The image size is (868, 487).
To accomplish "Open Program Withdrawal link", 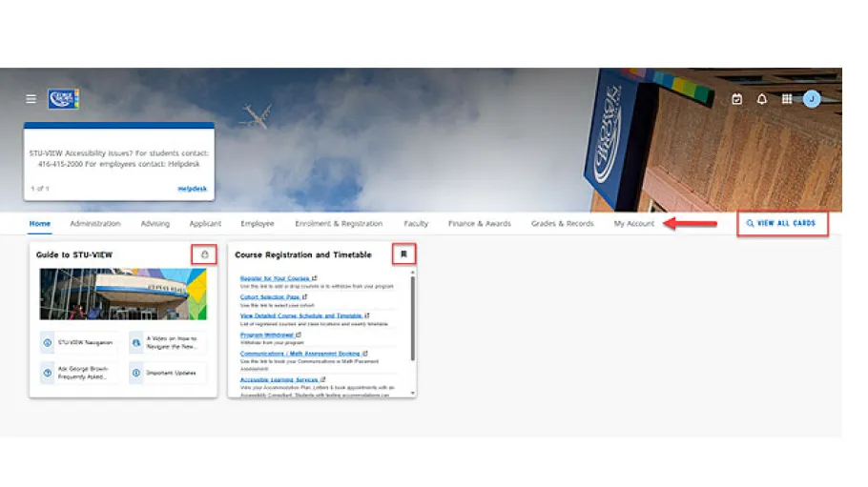I will pos(267,335).
